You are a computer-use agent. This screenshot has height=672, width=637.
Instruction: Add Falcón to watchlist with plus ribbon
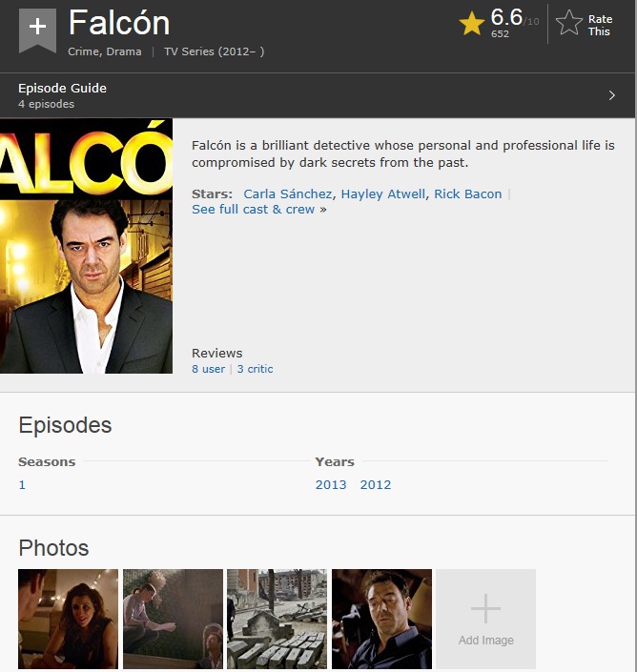click(x=37, y=30)
